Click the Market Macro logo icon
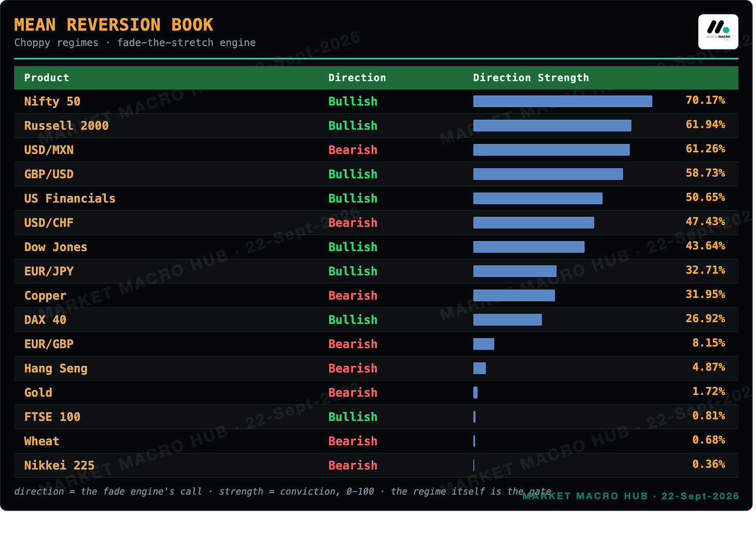Screen dimensions: 756x544 click(x=718, y=32)
